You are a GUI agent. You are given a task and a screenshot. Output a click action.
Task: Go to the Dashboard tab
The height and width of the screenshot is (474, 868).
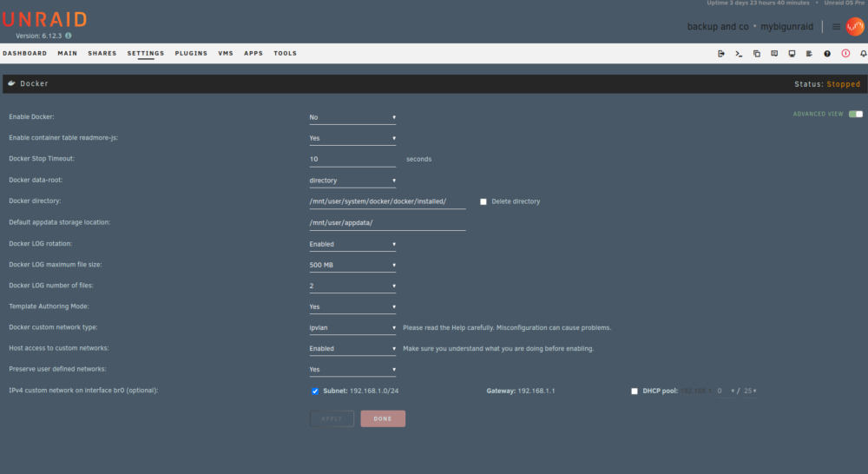25,54
